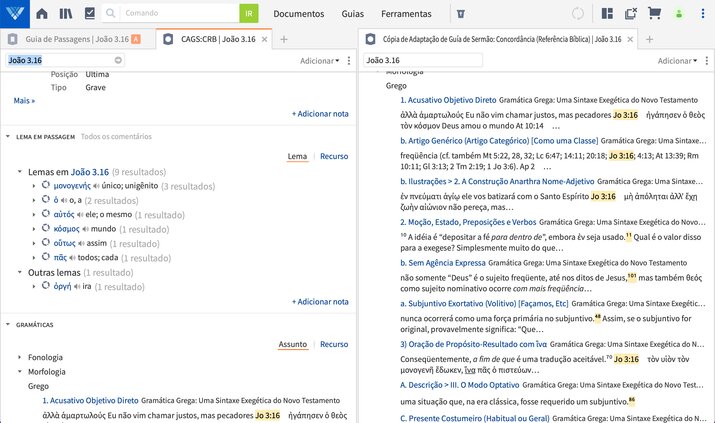715x423 pixels.
Task: Click the go arrow in left reference field
Action: [118, 60]
